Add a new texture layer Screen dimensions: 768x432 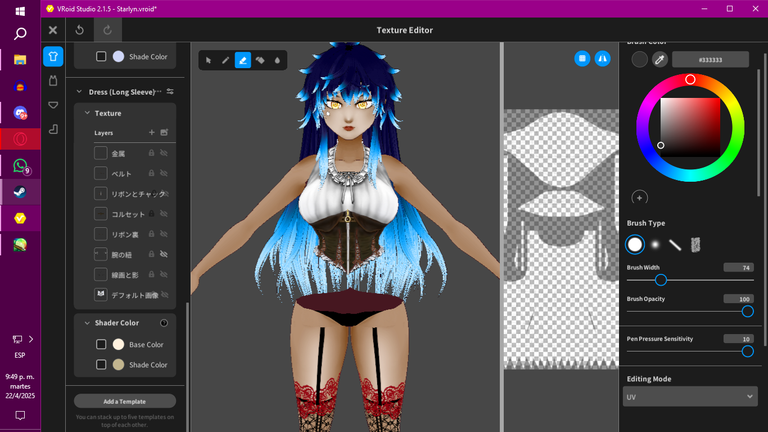point(151,132)
